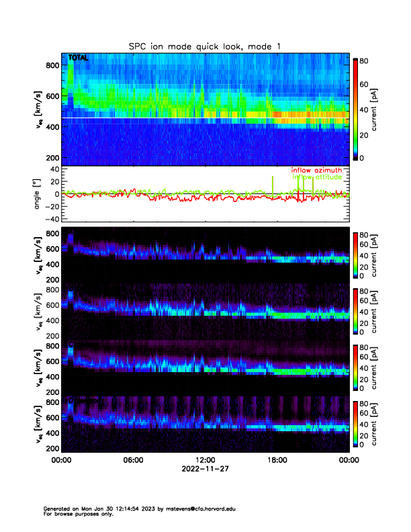Viewport: 411px width, 532px height.
Task: Click the red 'inflow azimuth' legend text
Action: [316, 171]
